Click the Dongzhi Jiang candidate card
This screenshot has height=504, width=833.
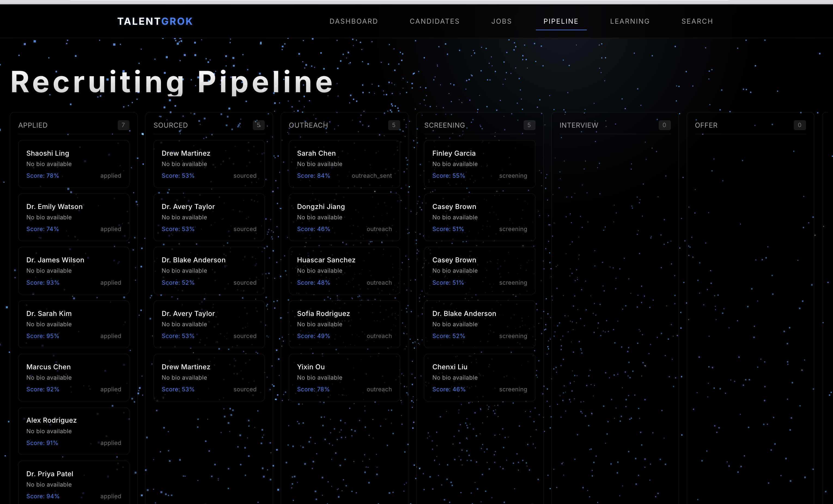coord(344,217)
